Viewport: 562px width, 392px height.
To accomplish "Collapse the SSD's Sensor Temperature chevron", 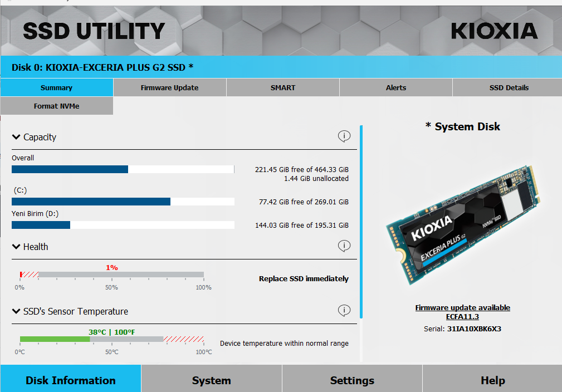I will click(16, 311).
